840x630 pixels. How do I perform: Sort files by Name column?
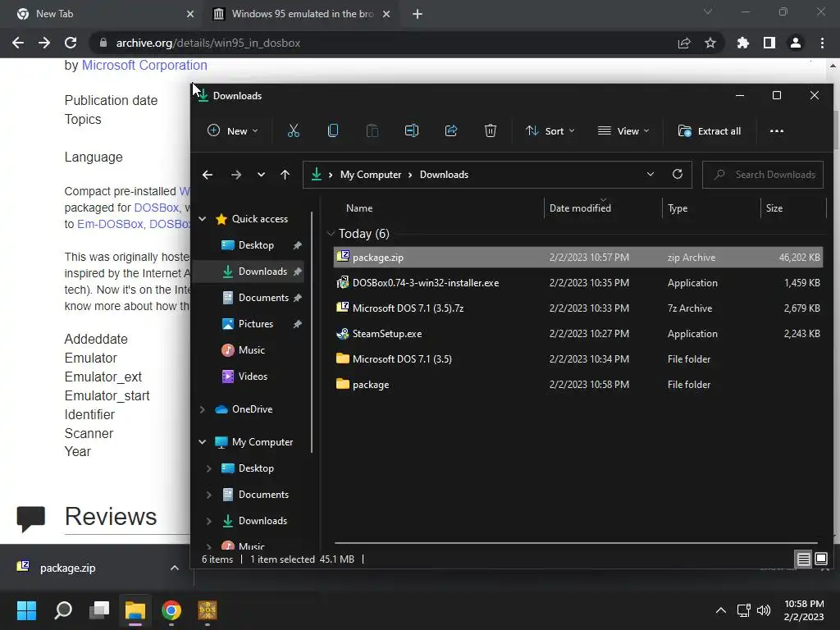pos(359,208)
